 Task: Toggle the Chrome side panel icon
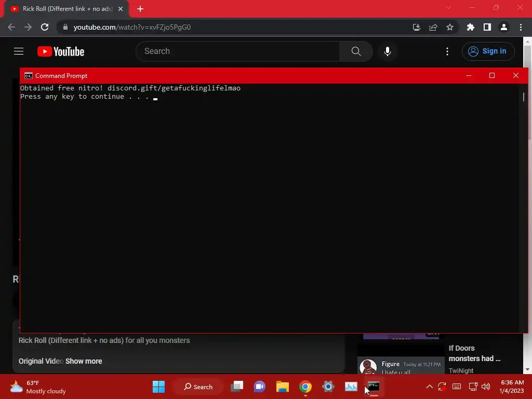[487, 27]
